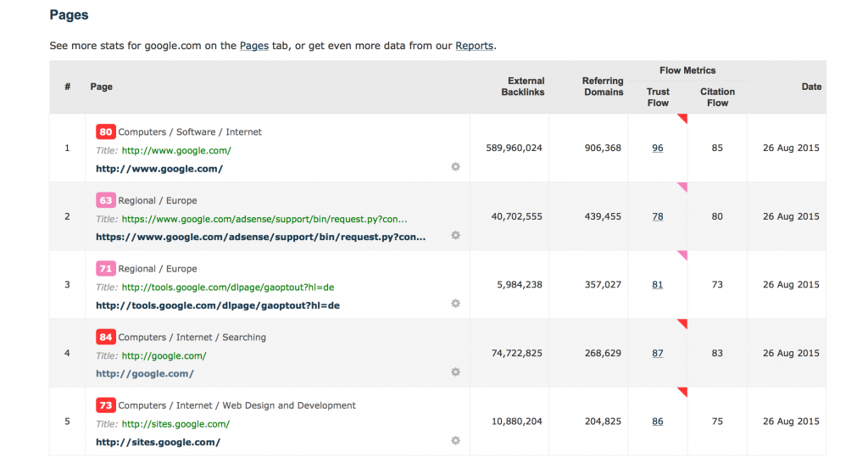Open green title link http://www.google.com/
The width and height of the screenshot is (868, 464).
(176, 151)
